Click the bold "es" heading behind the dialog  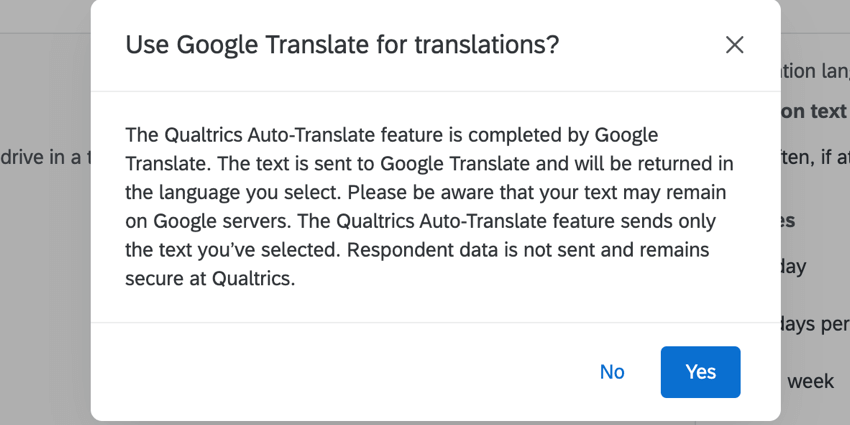[x=788, y=221]
